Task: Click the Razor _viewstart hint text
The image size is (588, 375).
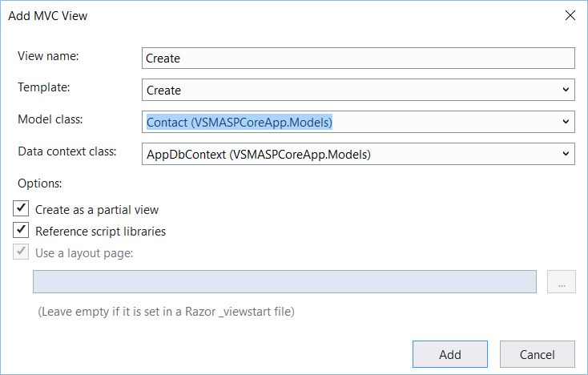Action: [166, 311]
